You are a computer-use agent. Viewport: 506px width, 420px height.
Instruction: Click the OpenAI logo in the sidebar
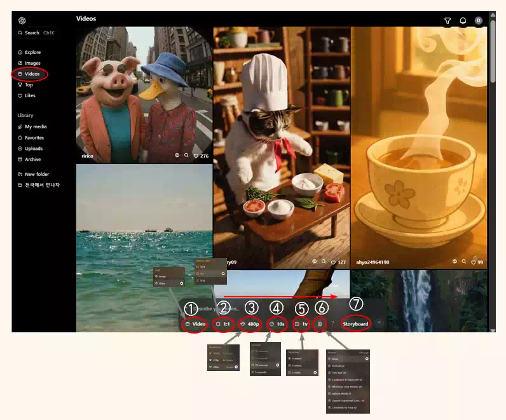pyautogui.click(x=22, y=21)
